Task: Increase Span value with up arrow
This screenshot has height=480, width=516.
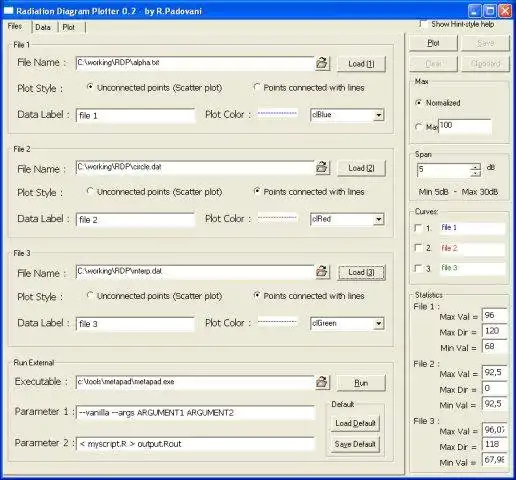Action: click(476, 166)
